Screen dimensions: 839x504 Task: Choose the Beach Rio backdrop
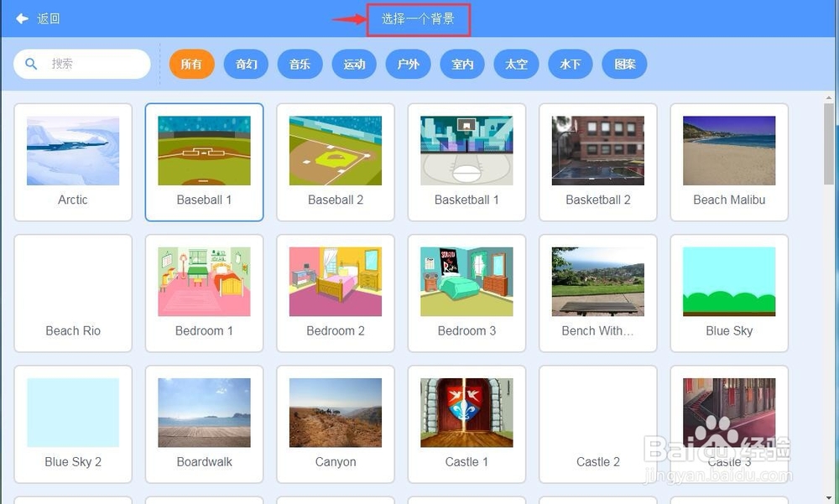coord(73,294)
